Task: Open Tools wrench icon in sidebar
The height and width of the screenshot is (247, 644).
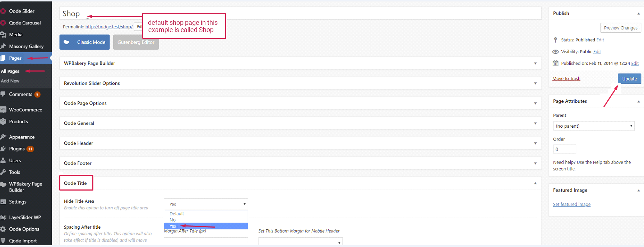Action: pyautogui.click(x=3, y=172)
